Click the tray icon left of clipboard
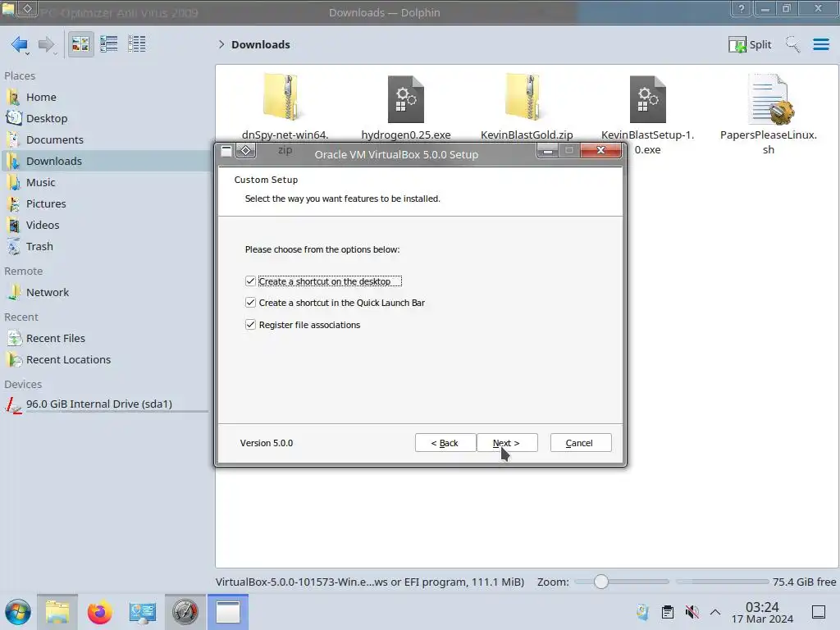 643,612
